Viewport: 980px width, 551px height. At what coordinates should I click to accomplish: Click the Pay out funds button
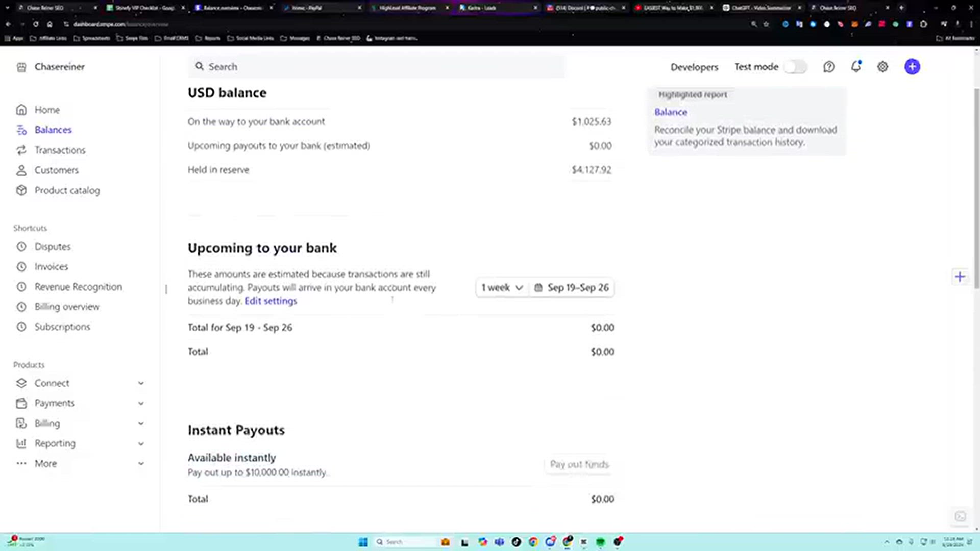[x=579, y=464]
